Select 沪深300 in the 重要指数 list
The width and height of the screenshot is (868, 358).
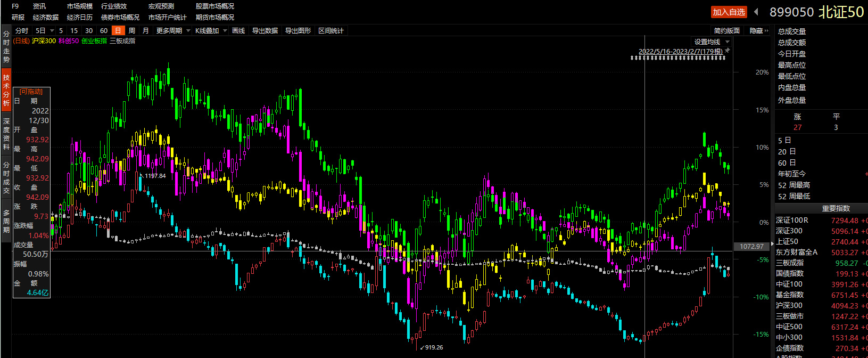tap(789, 305)
